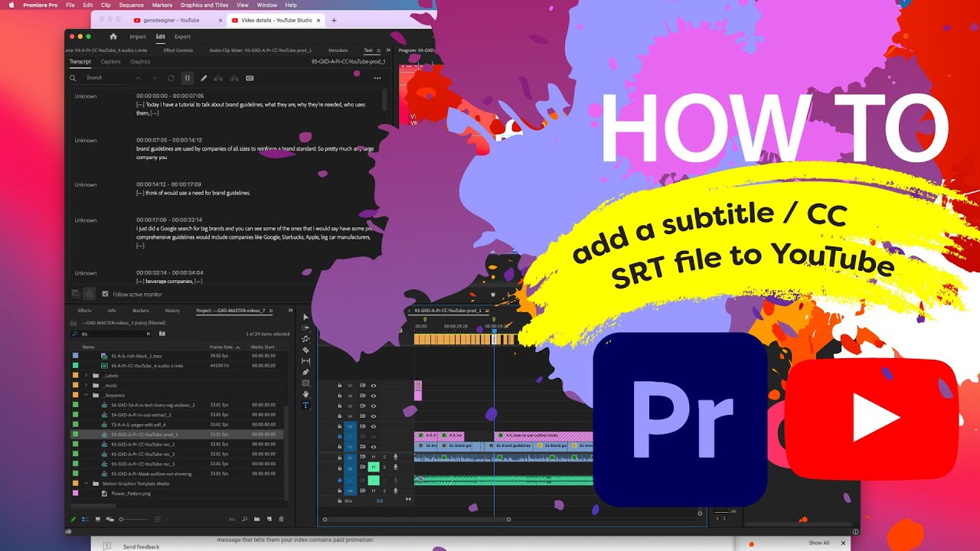Go to previous search result arrow
The image size is (980, 551).
tap(138, 78)
